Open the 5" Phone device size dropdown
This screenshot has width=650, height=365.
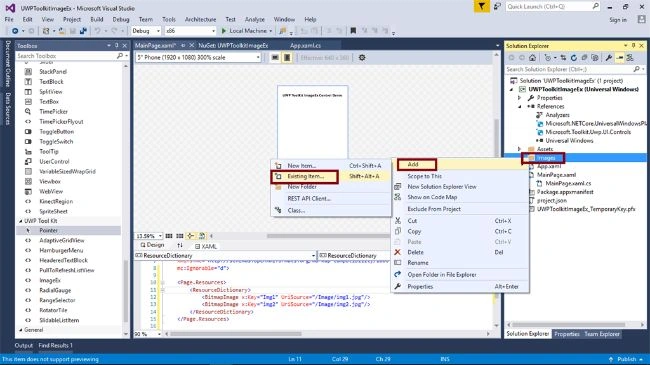point(198,58)
